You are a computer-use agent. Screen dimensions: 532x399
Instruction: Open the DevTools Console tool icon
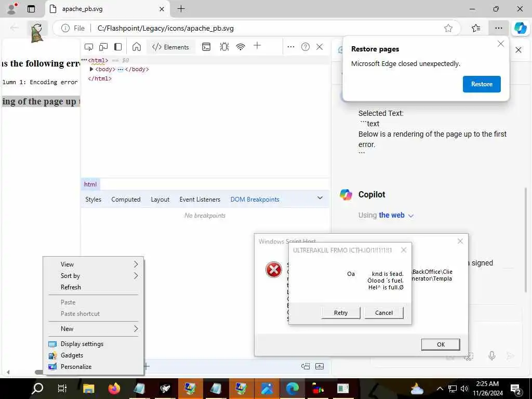[x=206, y=47]
